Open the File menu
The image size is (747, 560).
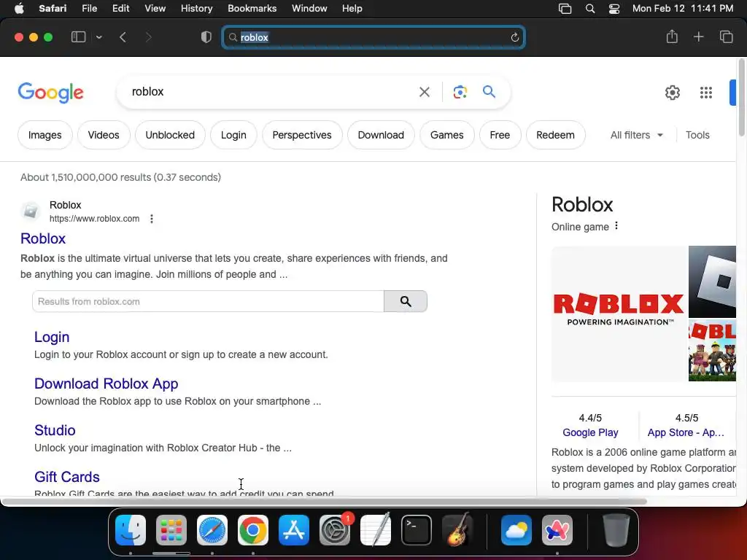pyautogui.click(x=89, y=9)
